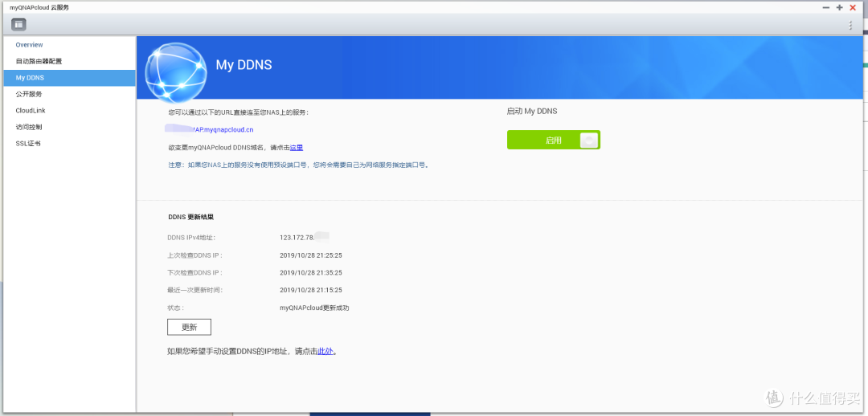Open the 公开服务 sidebar item
This screenshot has width=868, height=416.
pos(29,94)
